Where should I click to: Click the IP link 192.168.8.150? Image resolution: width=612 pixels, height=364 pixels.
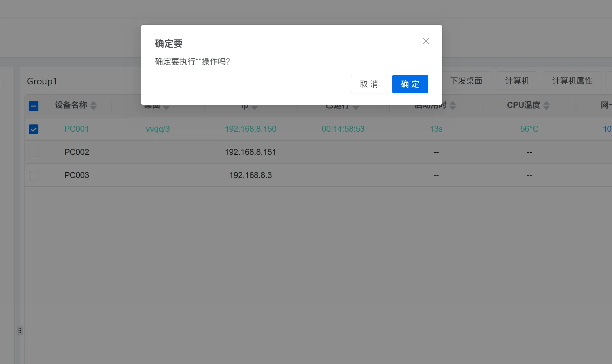(251, 129)
